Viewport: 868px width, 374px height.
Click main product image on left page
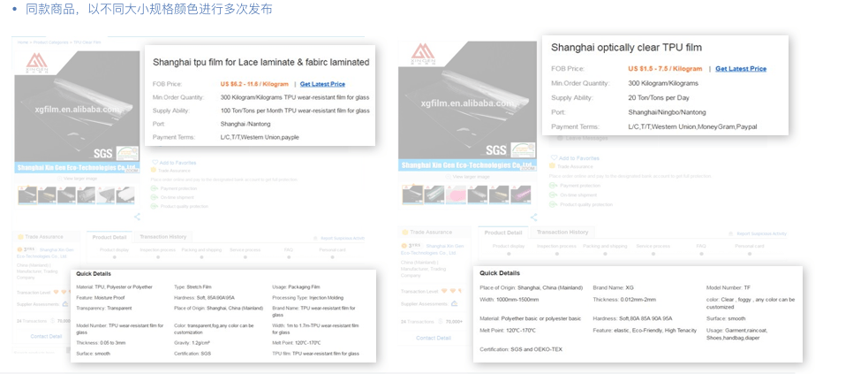[77, 112]
